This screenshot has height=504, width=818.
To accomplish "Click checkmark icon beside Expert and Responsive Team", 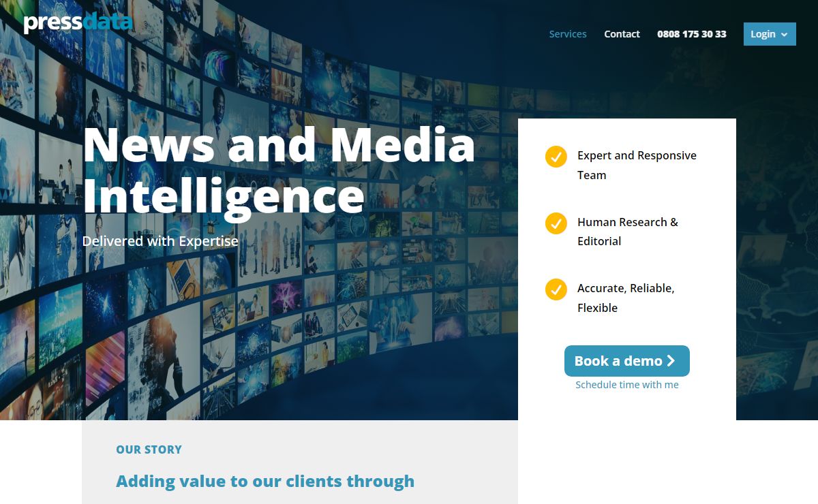I will click(x=556, y=156).
